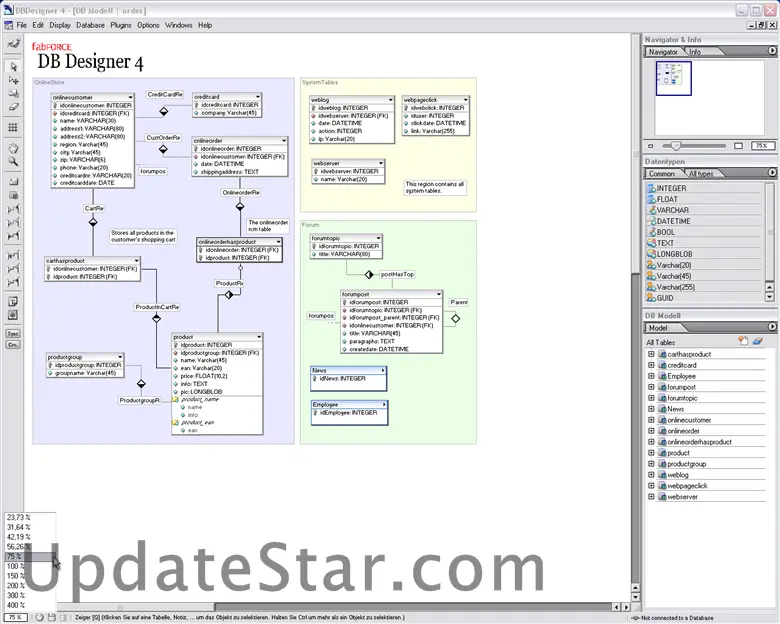Image resolution: width=780 pixels, height=624 pixels.
Task: Expand the forumpost tree node
Action: click(x=651, y=387)
